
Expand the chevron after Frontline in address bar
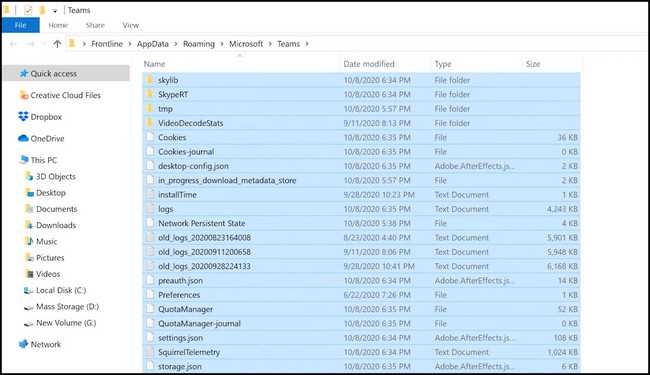click(x=130, y=44)
